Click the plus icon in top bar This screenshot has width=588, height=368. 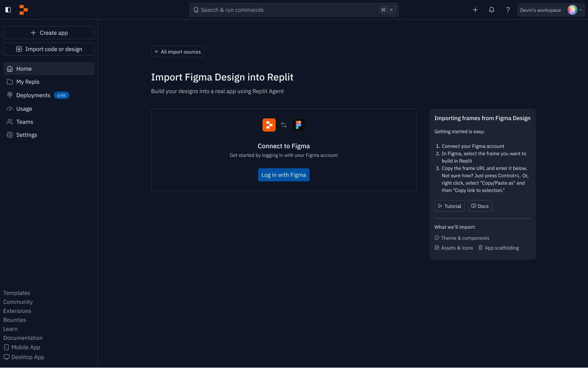point(475,10)
